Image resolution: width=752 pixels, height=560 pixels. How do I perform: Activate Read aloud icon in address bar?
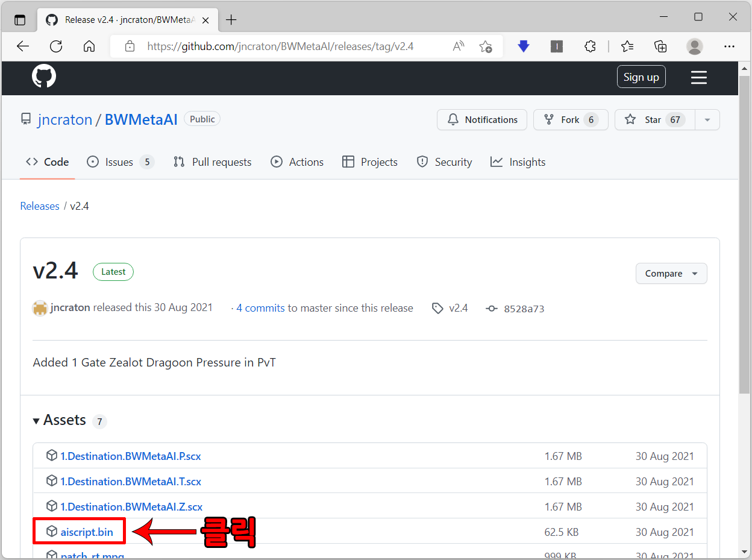(x=459, y=46)
